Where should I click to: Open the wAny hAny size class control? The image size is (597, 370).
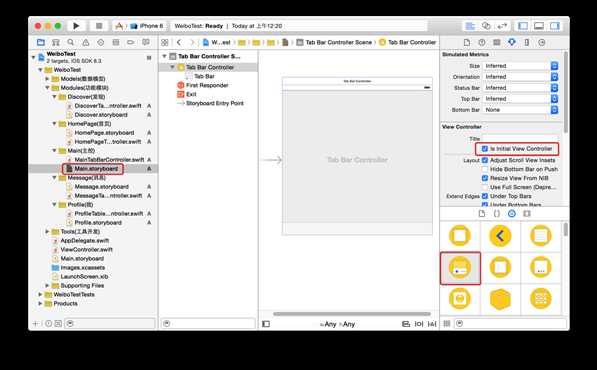tap(337, 324)
